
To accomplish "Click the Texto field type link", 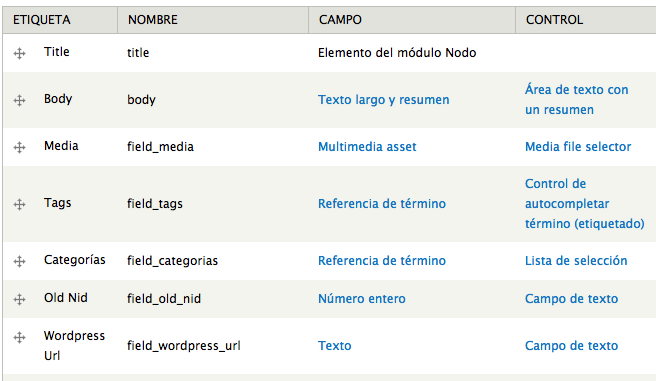I will [335, 346].
